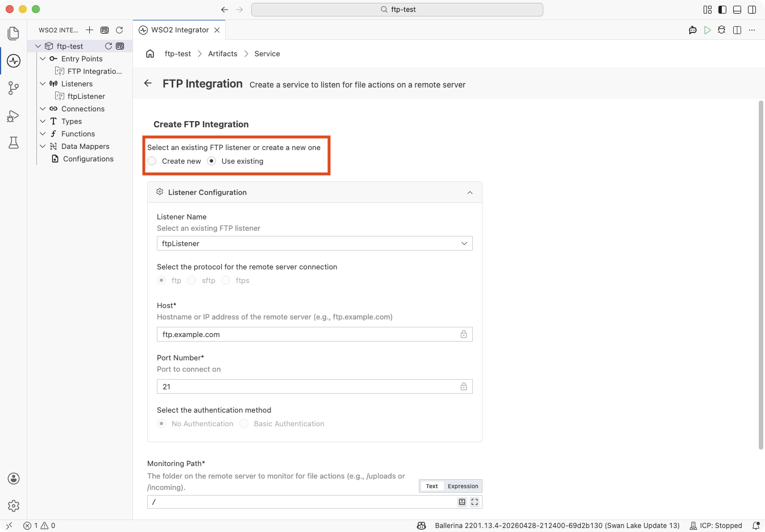
Task: Collapse the Entry Points tree node
Action: [43, 59]
